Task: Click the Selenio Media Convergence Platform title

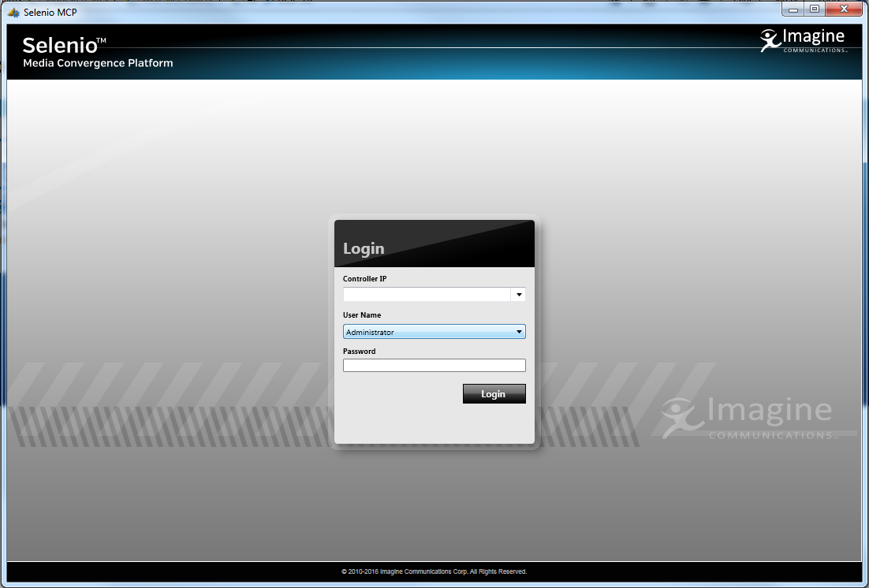Action: [98, 53]
